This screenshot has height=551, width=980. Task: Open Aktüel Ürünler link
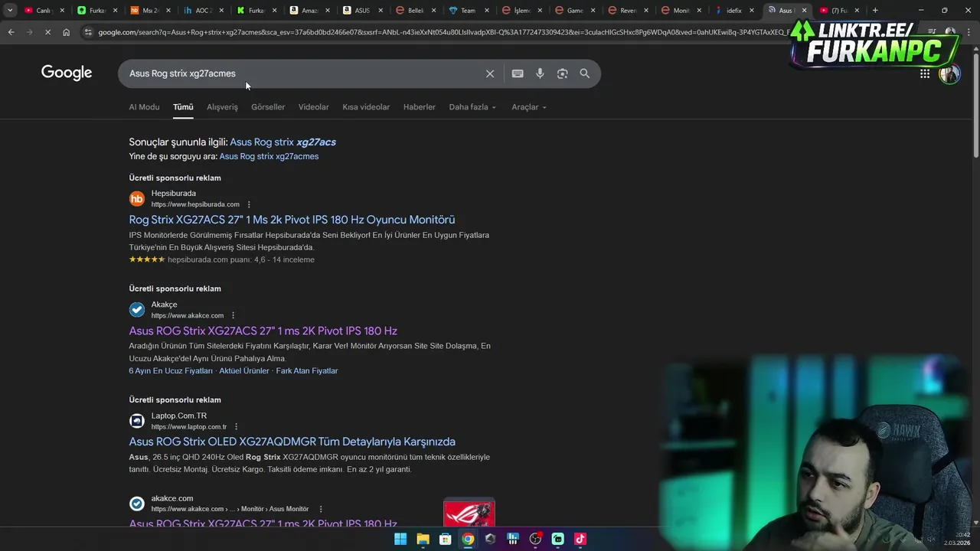pos(244,371)
